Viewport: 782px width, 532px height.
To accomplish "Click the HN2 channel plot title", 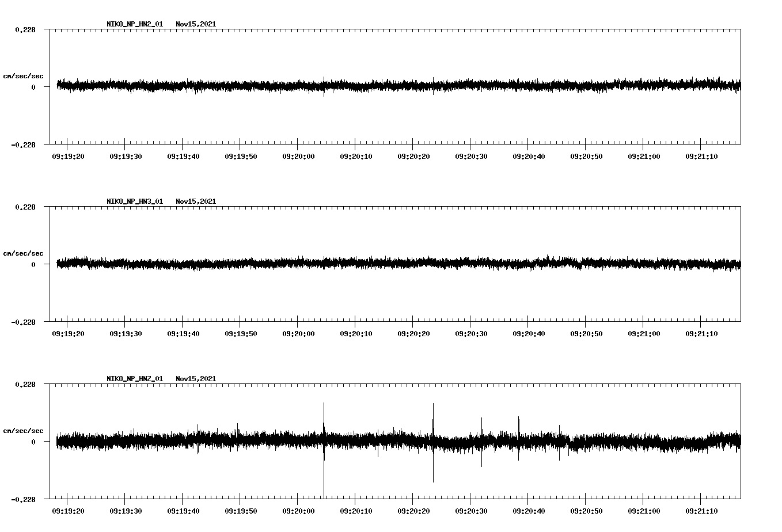I will (x=161, y=24).
